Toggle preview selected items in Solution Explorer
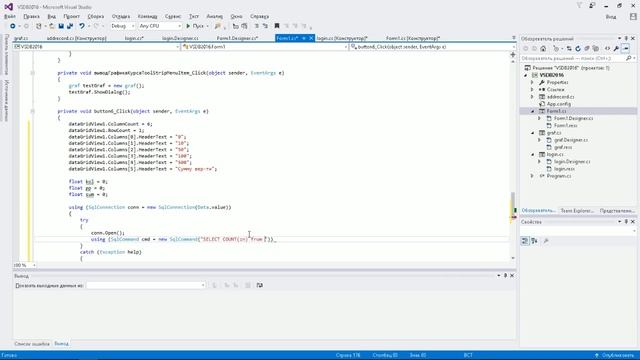Screen dimensions: 640x360 [x=626, y=49]
